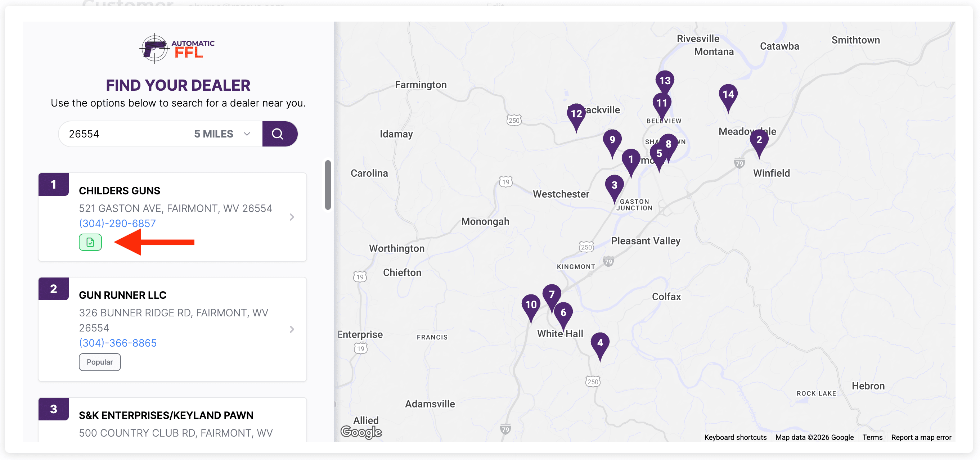Click map pin number 12
This screenshot has width=980, height=460.
tap(576, 114)
